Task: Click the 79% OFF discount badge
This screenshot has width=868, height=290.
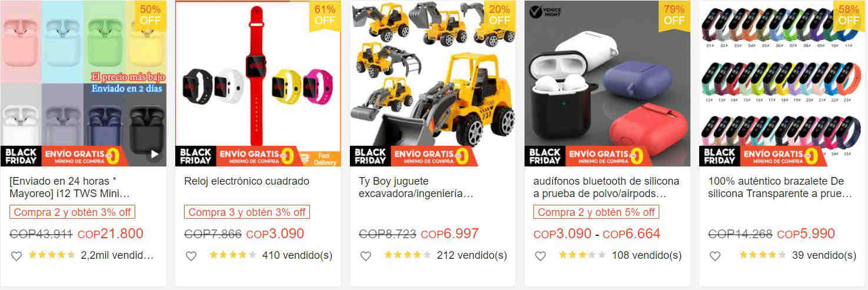Action: point(675,15)
